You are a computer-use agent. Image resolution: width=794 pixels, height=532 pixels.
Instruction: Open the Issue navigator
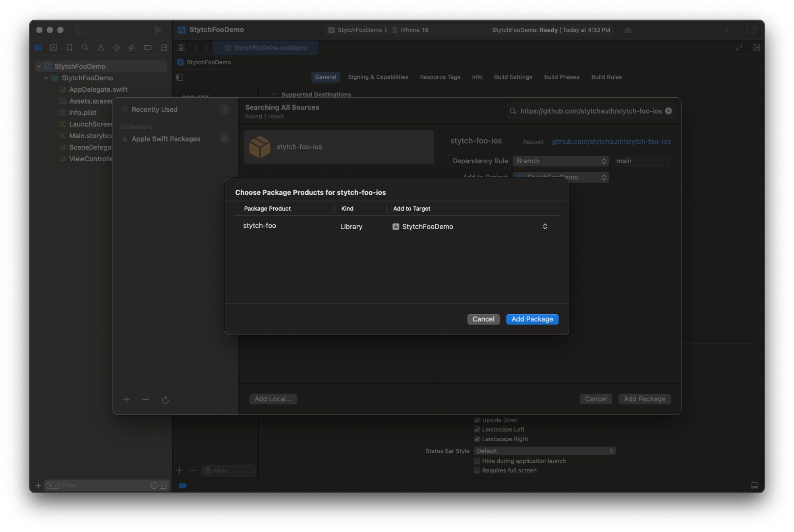(101, 48)
